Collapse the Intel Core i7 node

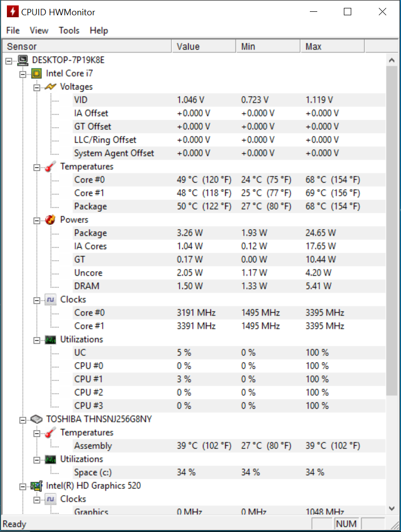click(23, 74)
